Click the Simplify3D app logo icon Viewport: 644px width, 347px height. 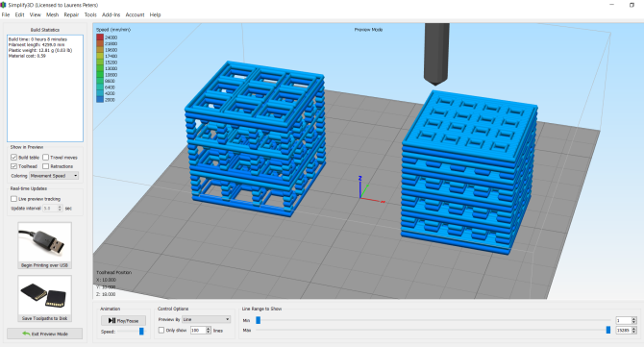pyautogui.click(x=3, y=5)
